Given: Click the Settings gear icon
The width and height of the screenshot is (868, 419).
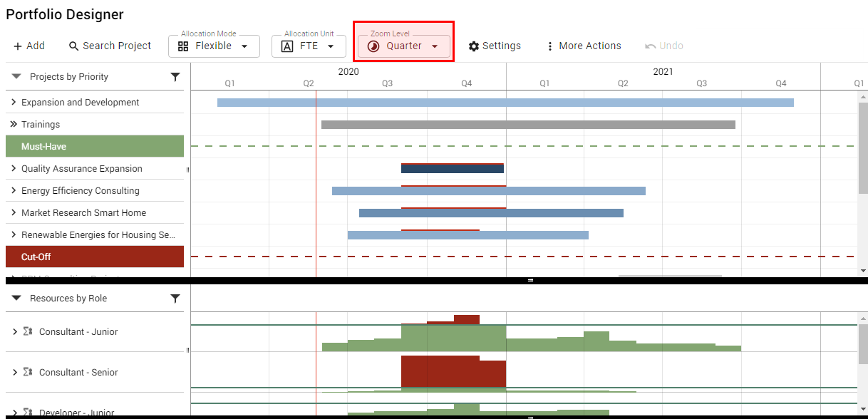Looking at the screenshot, I should (474, 46).
